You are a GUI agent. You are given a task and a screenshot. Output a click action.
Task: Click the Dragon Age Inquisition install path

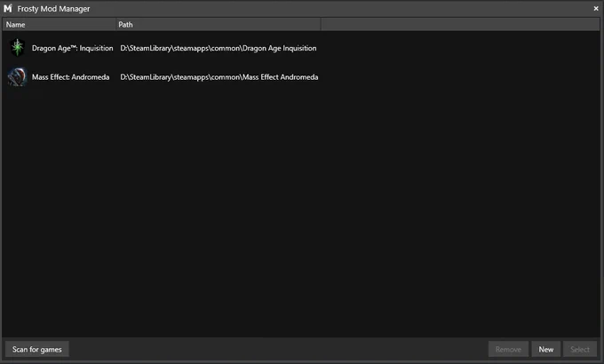[x=219, y=48]
